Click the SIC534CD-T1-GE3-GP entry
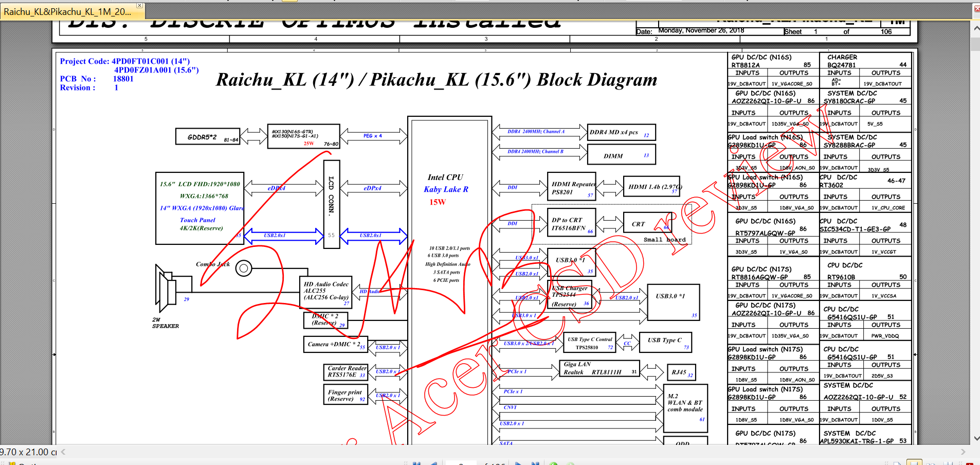 pos(866,225)
